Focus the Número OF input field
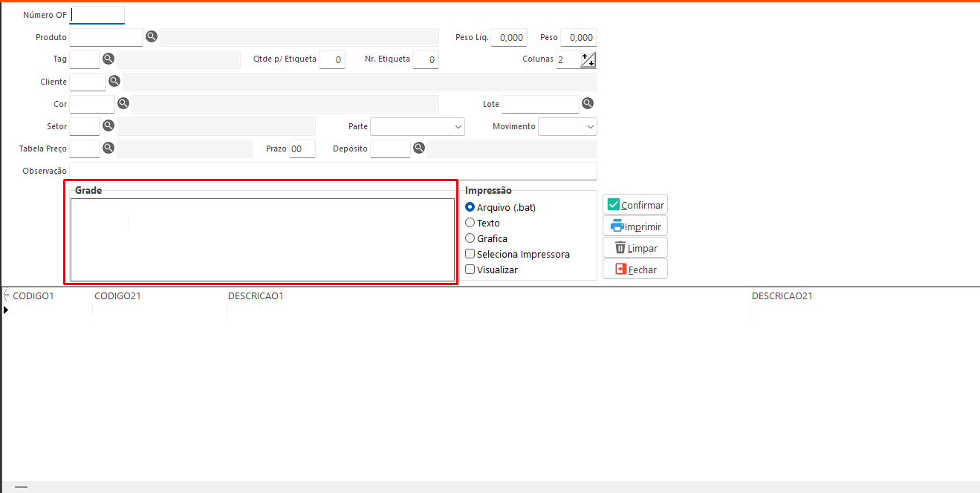This screenshot has width=980, height=493. coord(97,15)
